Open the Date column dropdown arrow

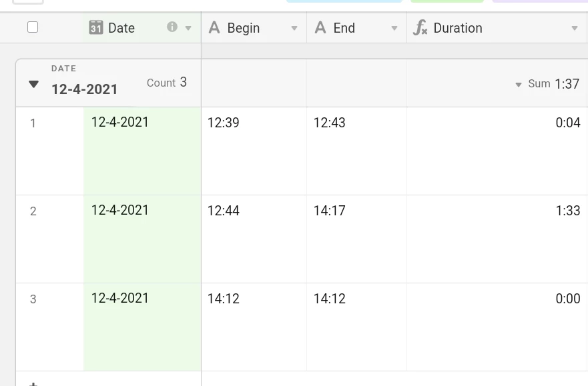(188, 28)
